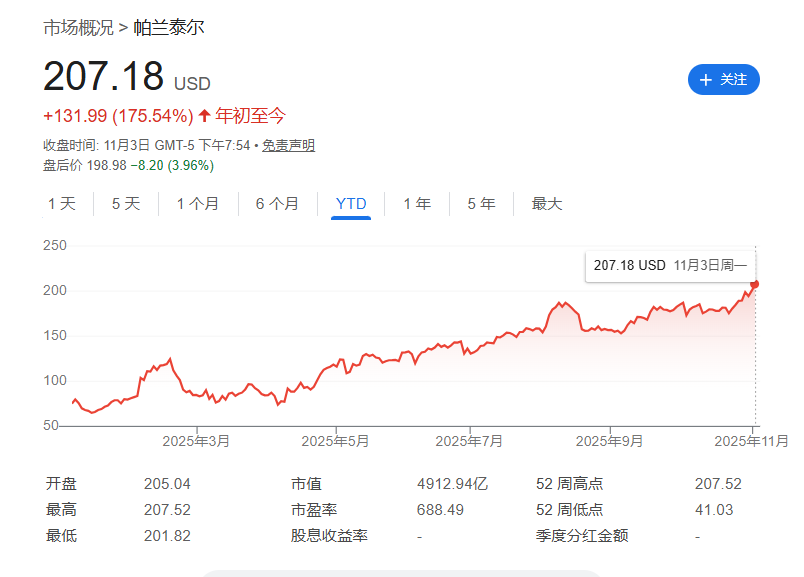Click the plus icon in 关注 button
The image size is (804, 577).
[706, 80]
